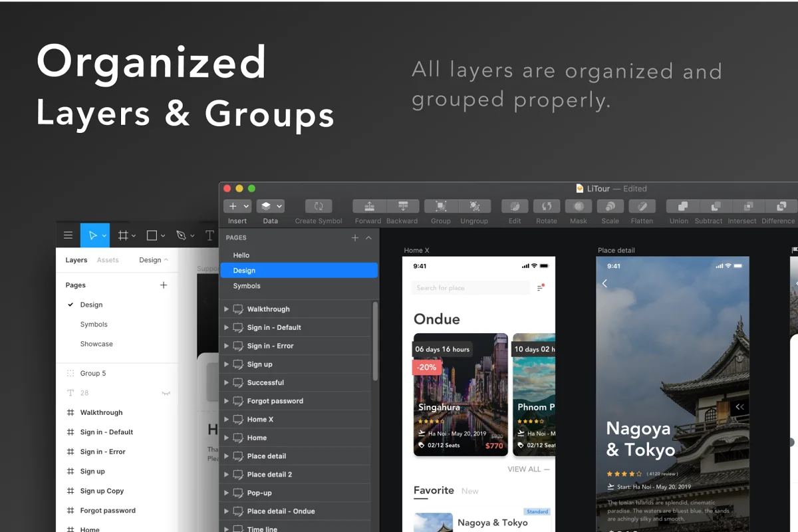The height and width of the screenshot is (532, 798).
Task: Send layer Backward using toolbar icon
Action: (x=402, y=206)
